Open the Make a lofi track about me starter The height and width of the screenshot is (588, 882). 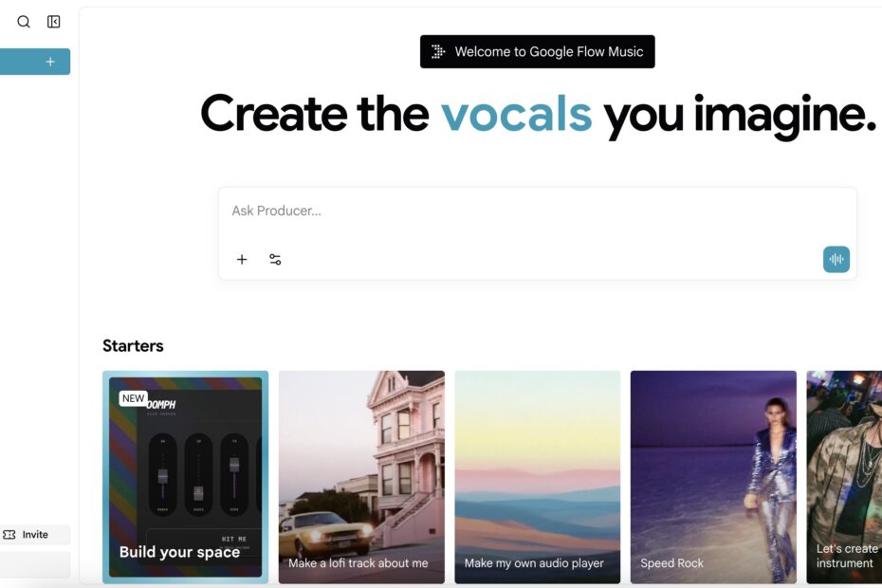[360, 476]
